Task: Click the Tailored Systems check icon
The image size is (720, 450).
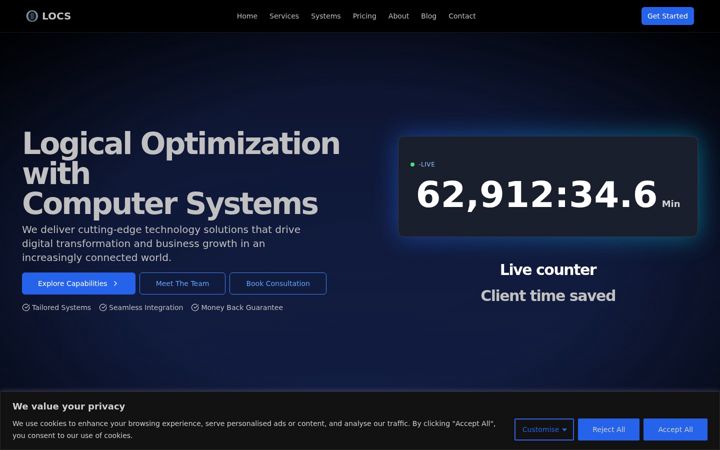Action: pyautogui.click(x=26, y=308)
